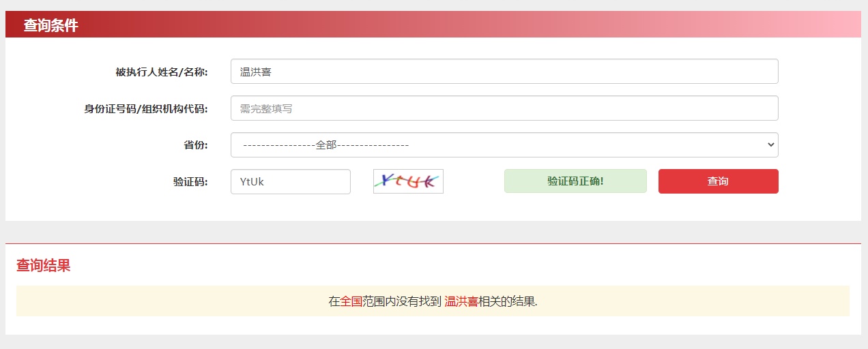
Task: Click the 被执行人姓名/名称 input containing 温洪喜
Action: 504,72
